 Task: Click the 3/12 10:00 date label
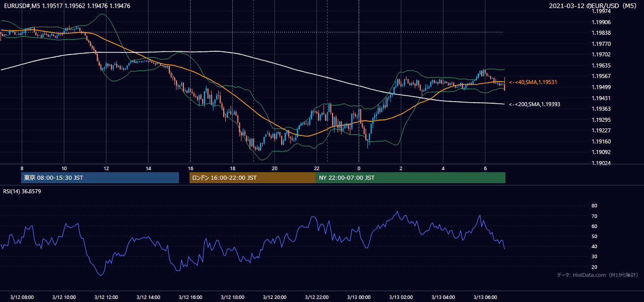point(64,297)
